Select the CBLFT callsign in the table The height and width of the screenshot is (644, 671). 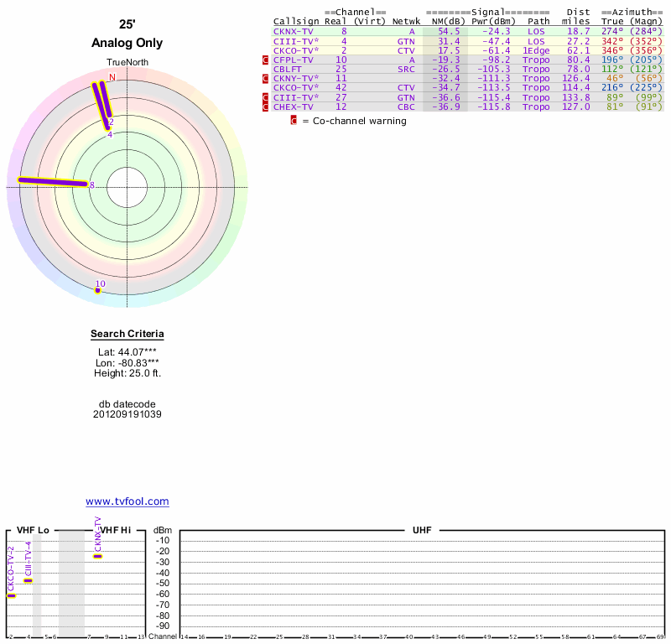point(289,69)
